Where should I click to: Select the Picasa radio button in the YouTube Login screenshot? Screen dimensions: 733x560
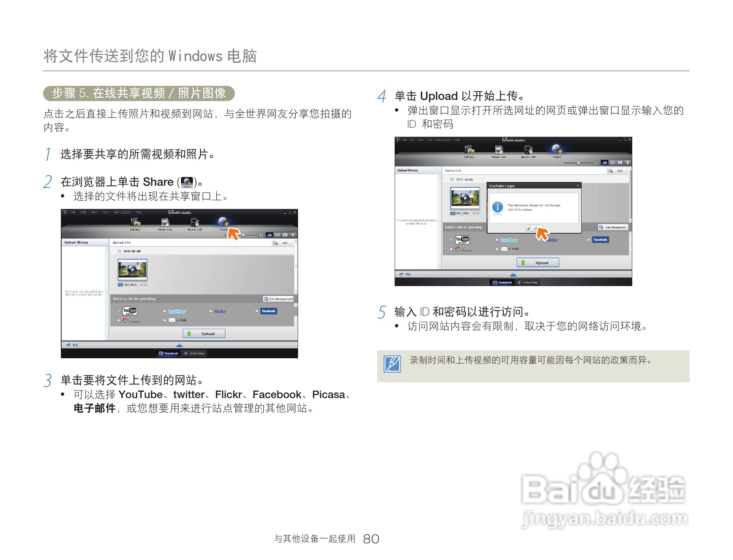pyautogui.click(x=451, y=249)
